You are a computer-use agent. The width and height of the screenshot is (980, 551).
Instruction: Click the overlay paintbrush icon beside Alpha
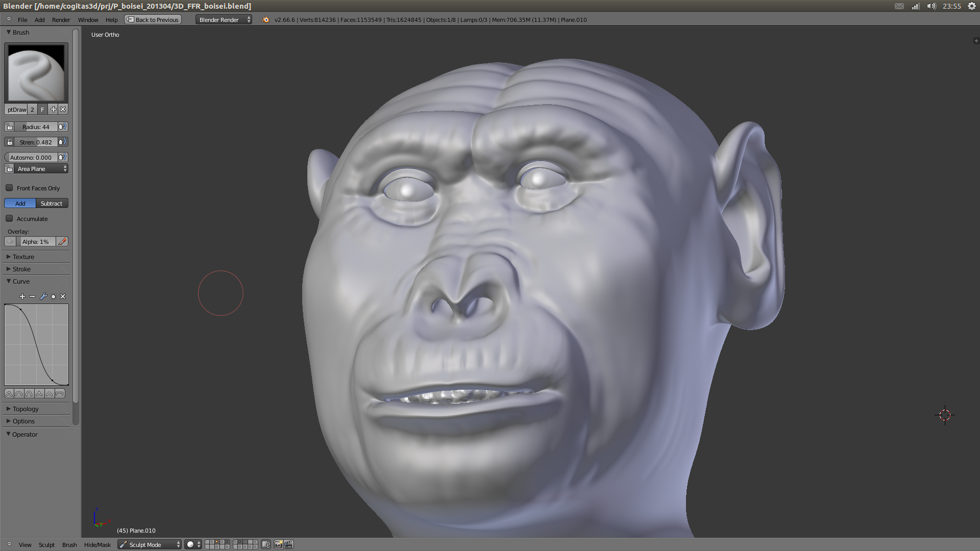(62, 241)
